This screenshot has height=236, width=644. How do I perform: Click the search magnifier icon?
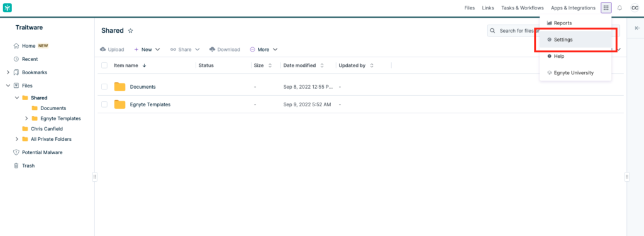492,31
